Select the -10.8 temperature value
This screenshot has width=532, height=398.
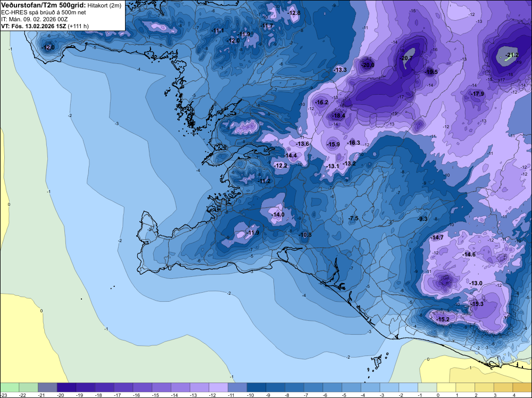(305, 235)
